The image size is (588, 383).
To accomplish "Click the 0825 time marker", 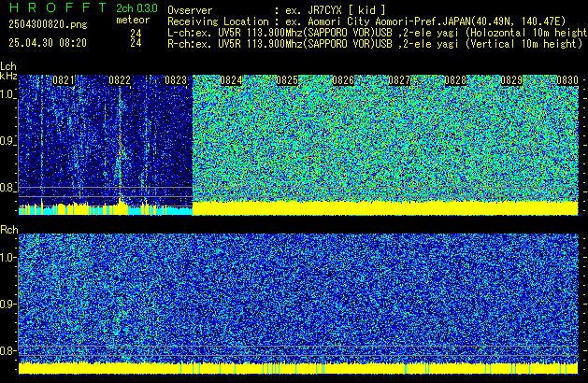I will click(x=287, y=80).
